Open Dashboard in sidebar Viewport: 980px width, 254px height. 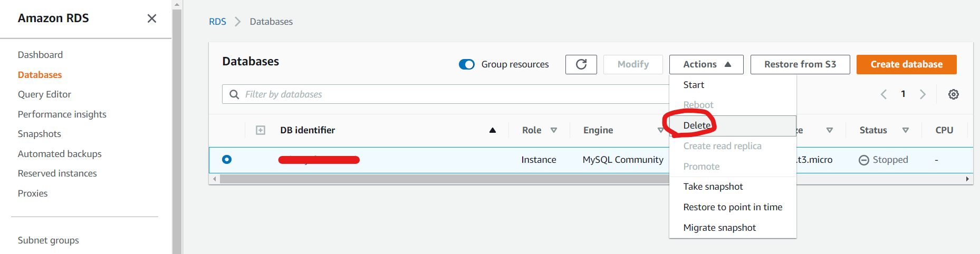[40, 55]
